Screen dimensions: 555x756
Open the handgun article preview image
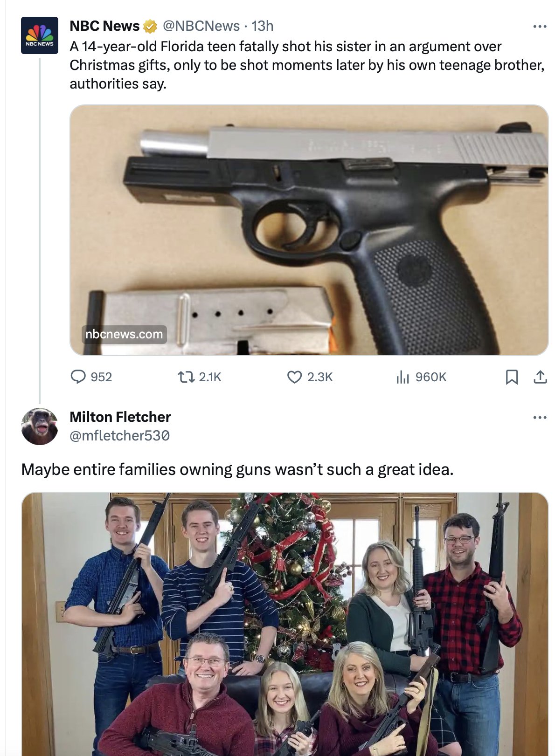pyautogui.click(x=309, y=230)
